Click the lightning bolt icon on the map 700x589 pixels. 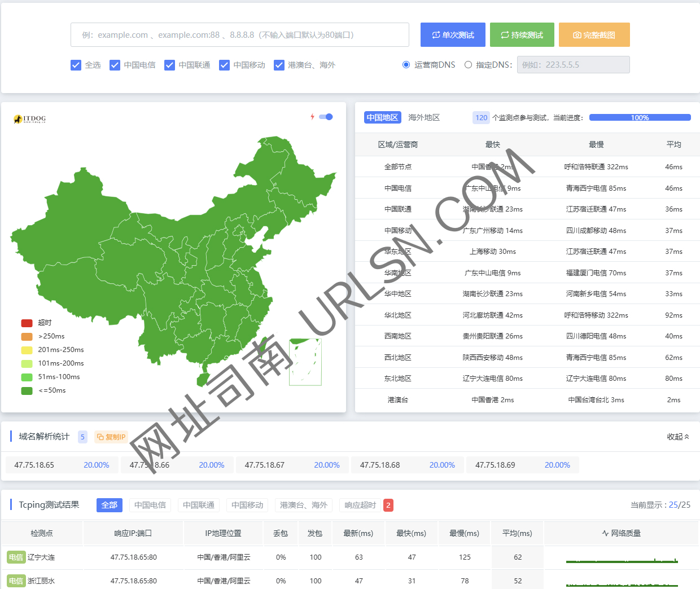coord(313,116)
